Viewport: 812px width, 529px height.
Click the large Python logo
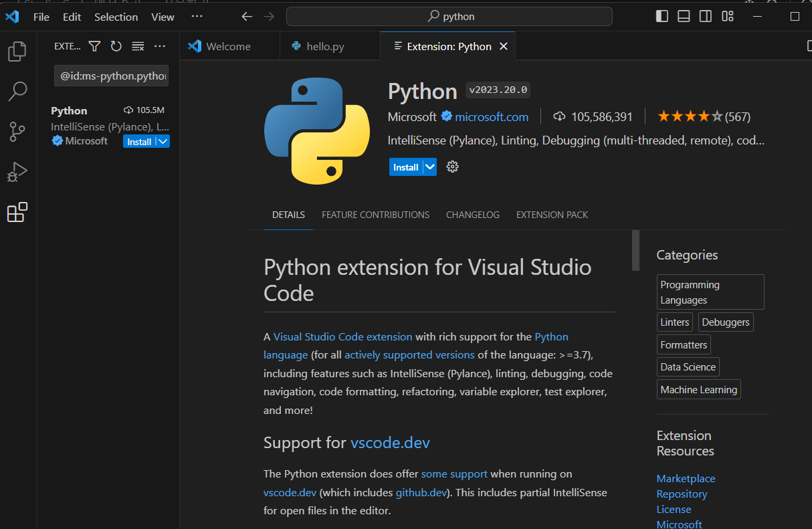pos(317,130)
